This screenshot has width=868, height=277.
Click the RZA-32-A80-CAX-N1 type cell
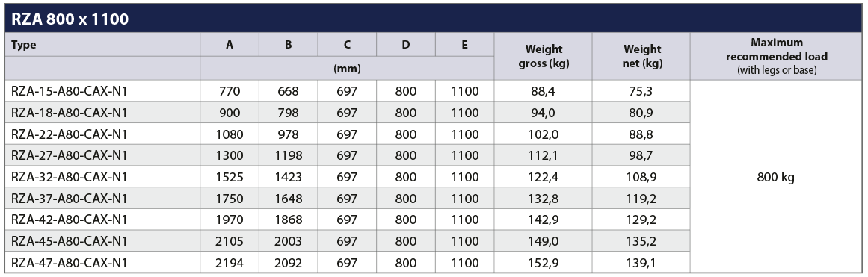coord(70,178)
